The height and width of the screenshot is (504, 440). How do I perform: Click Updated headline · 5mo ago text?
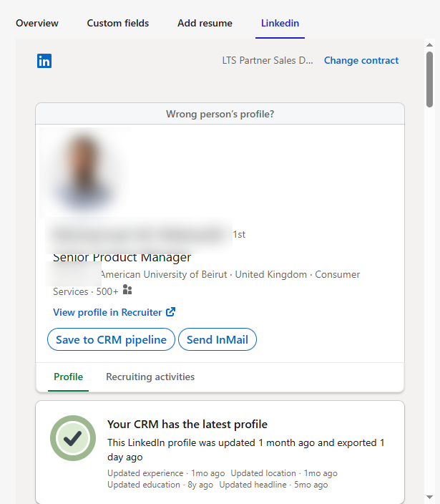(273, 485)
